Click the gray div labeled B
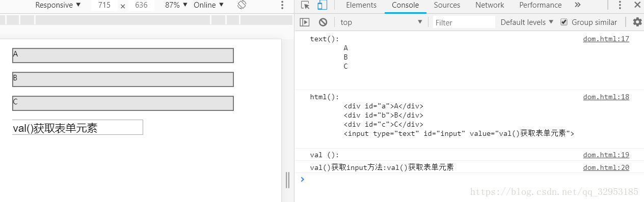 coord(123,79)
